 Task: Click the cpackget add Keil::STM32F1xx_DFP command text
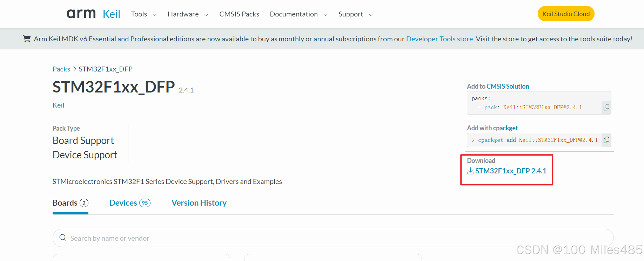click(538, 140)
